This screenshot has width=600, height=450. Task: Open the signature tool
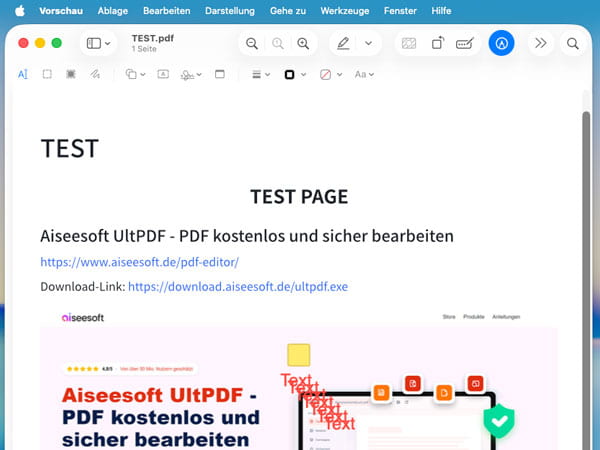tap(187, 75)
